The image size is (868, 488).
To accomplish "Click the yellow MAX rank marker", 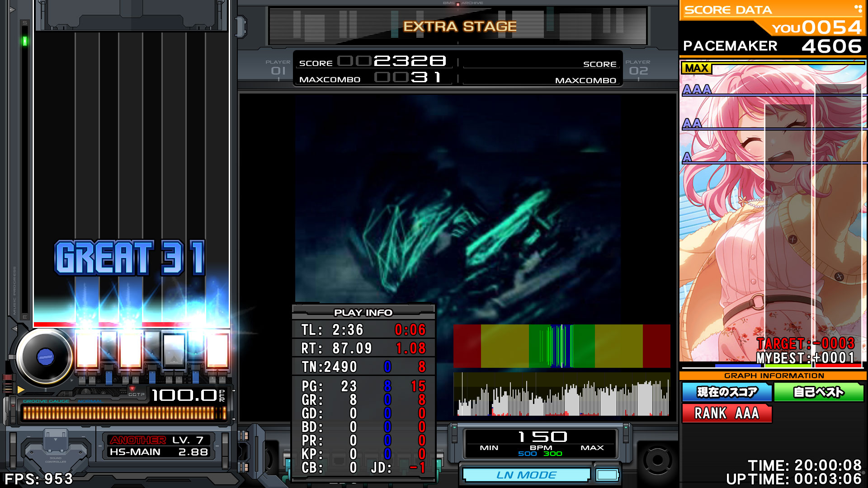I will tap(696, 68).
